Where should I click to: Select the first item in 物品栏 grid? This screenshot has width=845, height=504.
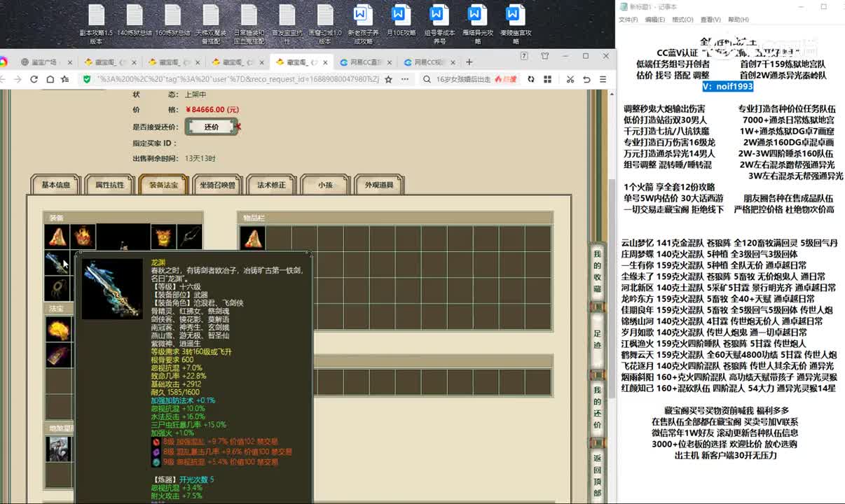252,238
